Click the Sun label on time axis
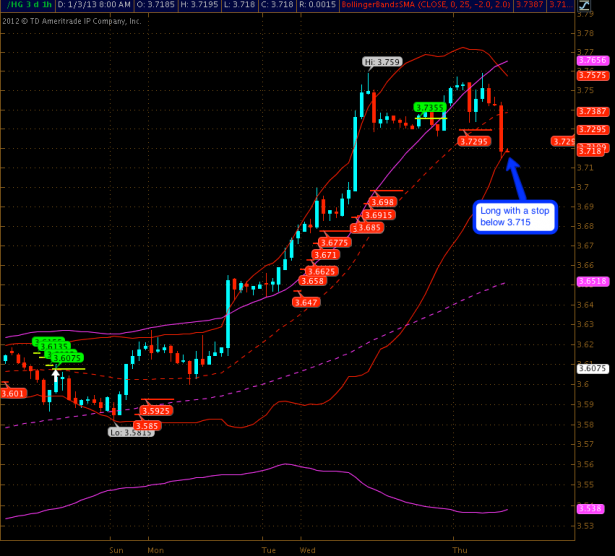615x556 pixels. point(116,550)
